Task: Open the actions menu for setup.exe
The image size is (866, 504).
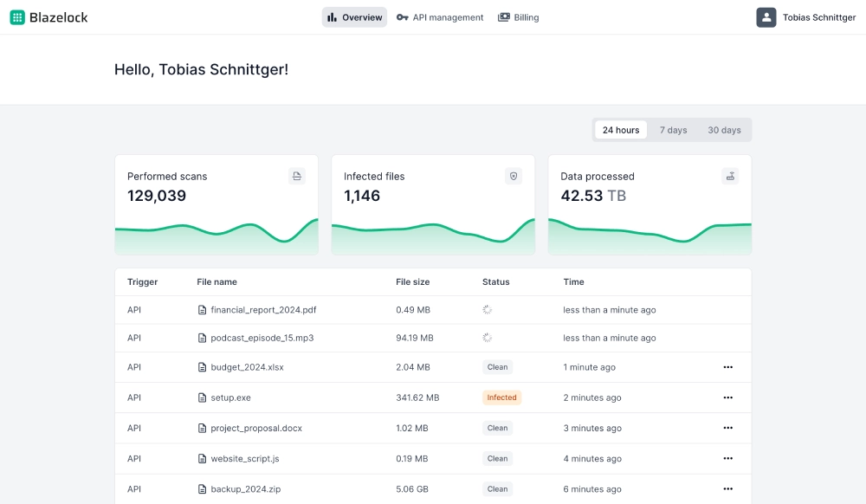Action: pos(727,397)
